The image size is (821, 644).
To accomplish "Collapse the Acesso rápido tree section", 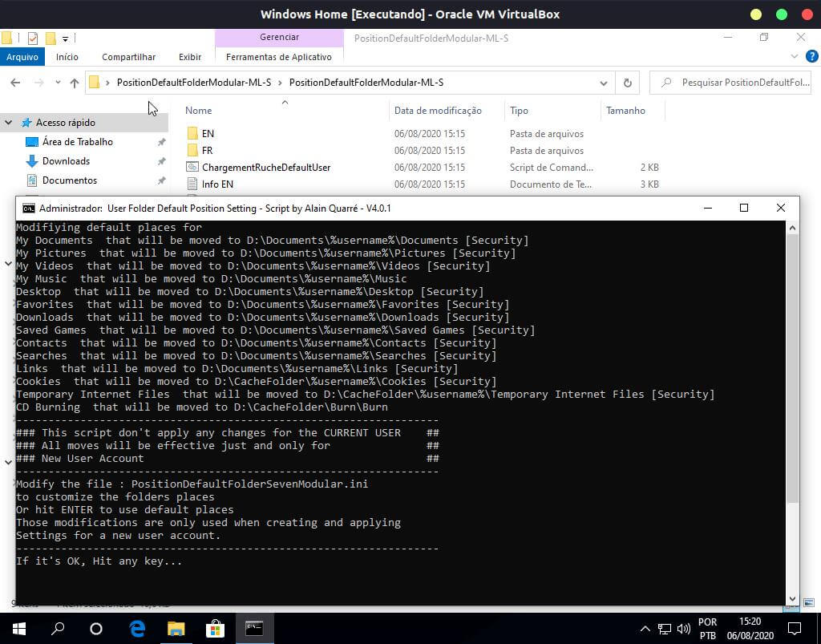I will coord(9,123).
